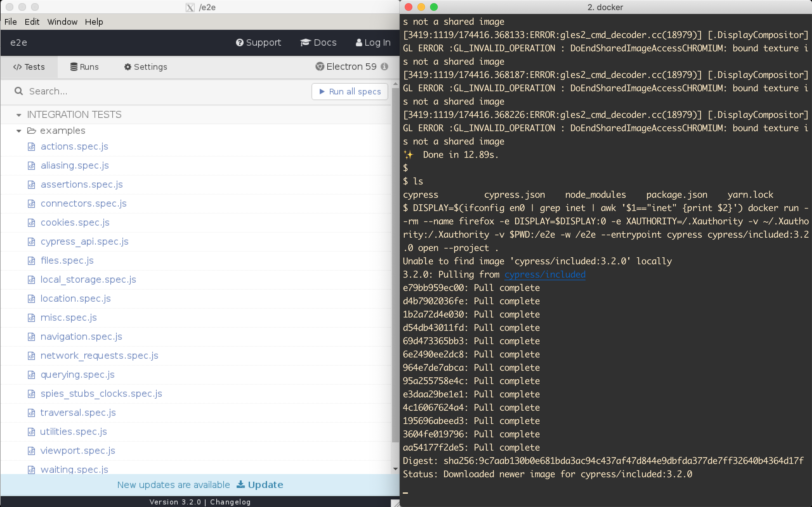This screenshot has width=812, height=507.
Task: Click Run all specs button
Action: 350,92
